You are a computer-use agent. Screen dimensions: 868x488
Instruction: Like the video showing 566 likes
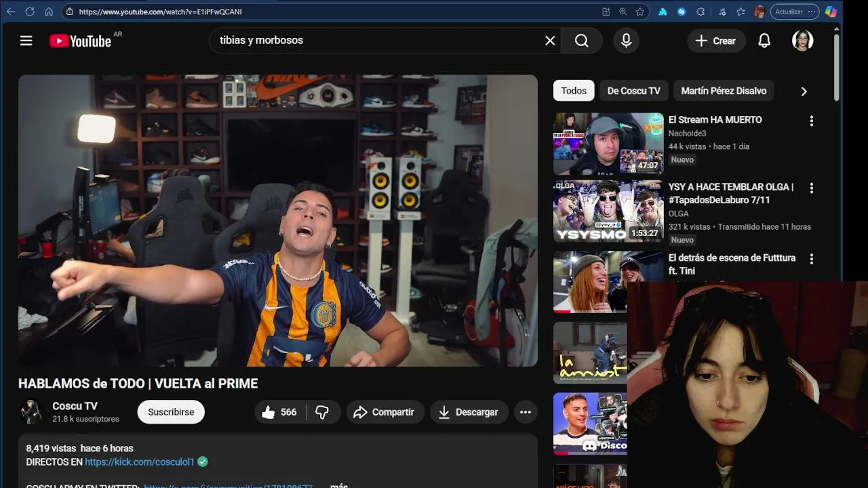click(x=281, y=412)
